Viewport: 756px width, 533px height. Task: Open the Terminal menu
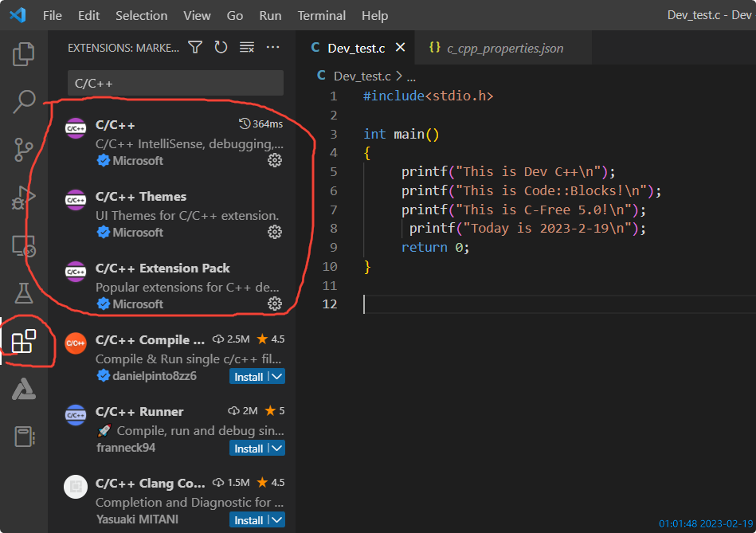pyautogui.click(x=322, y=15)
